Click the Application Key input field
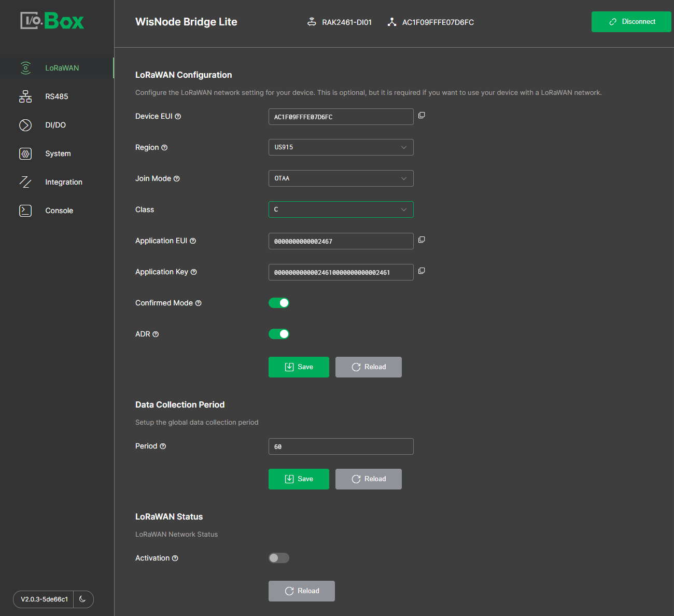 tap(341, 272)
